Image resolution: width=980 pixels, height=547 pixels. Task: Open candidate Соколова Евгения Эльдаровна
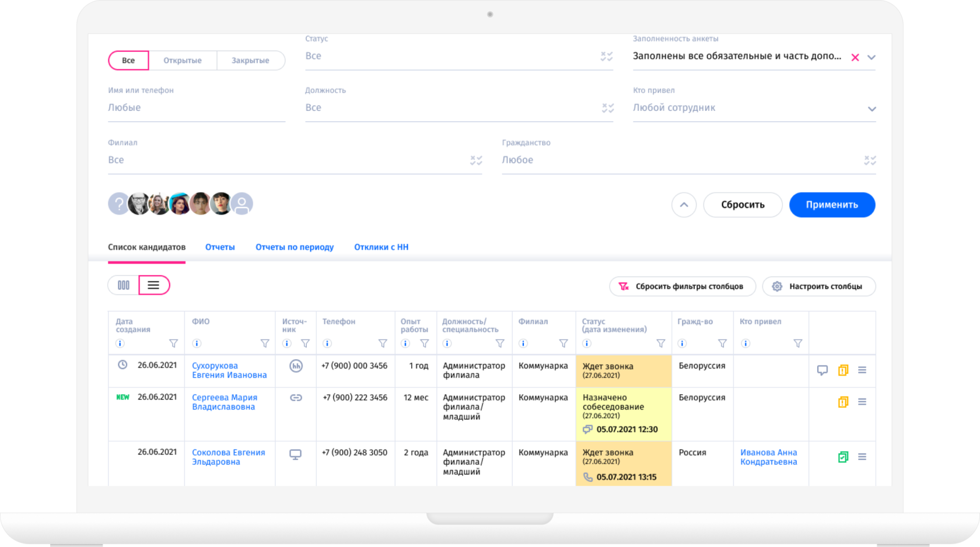click(228, 457)
